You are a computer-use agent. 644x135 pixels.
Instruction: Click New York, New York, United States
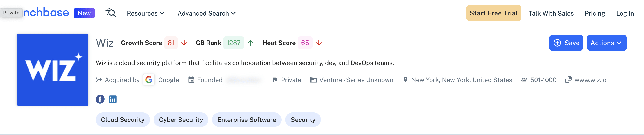pyautogui.click(x=461, y=80)
